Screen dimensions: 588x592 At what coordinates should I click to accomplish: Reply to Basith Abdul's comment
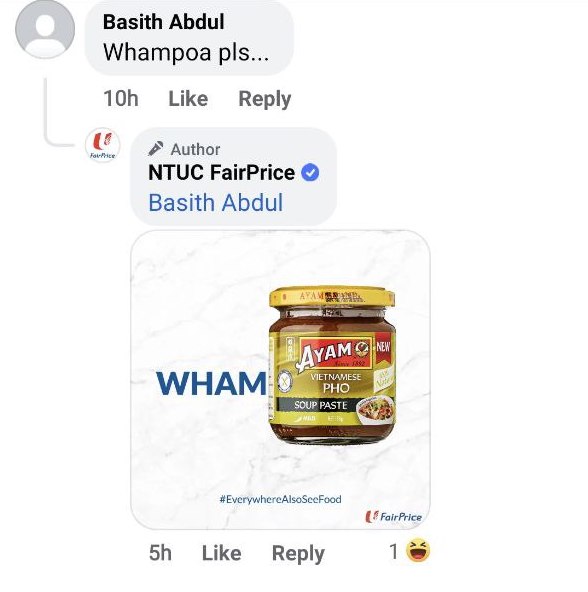pyautogui.click(x=265, y=99)
